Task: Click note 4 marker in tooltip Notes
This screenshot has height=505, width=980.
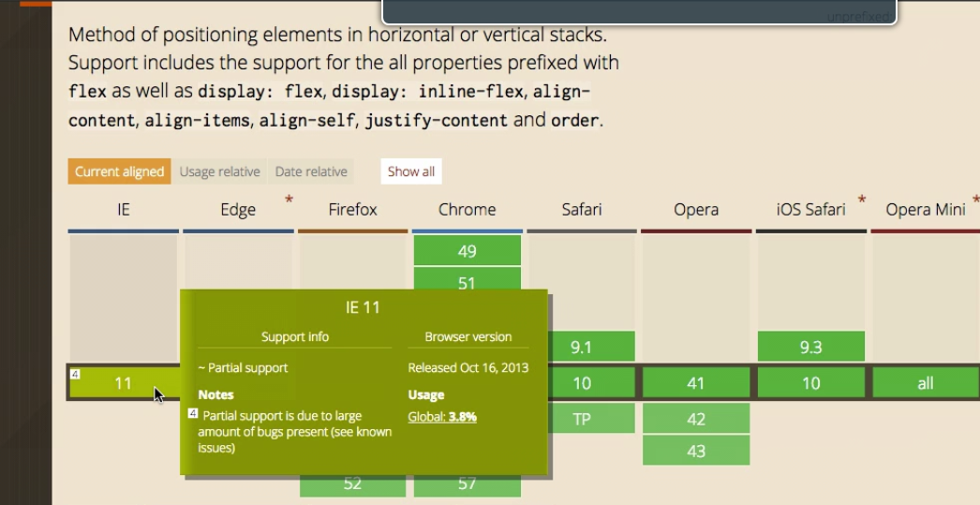Action: pyautogui.click(x=192, y=413)
